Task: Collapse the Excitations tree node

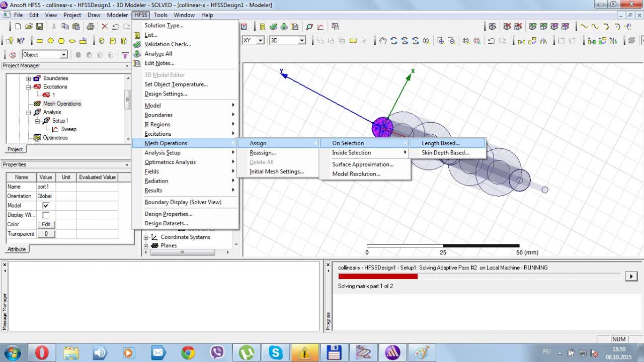Action: pos(29,87)
